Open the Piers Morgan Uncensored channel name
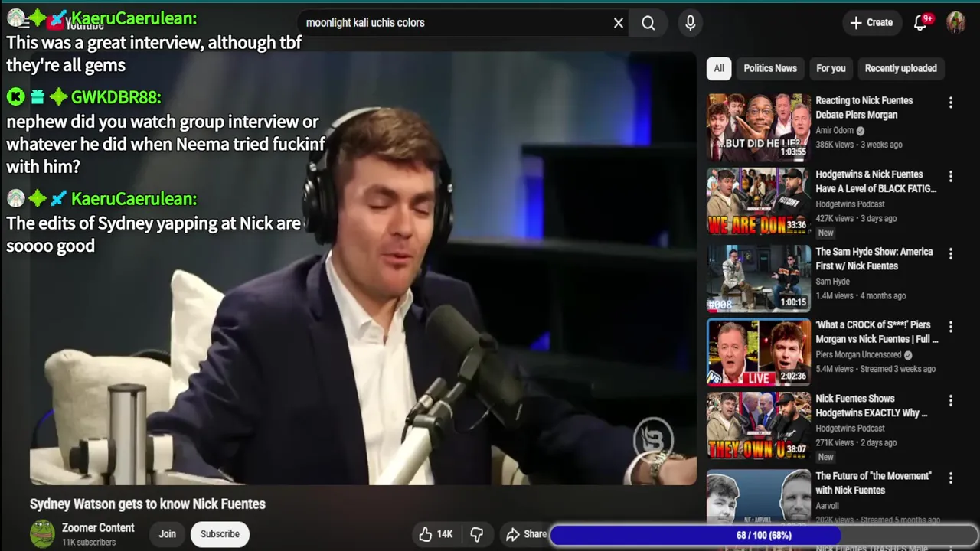The height and width of the screenshot is (551, 980). (858, 355)
